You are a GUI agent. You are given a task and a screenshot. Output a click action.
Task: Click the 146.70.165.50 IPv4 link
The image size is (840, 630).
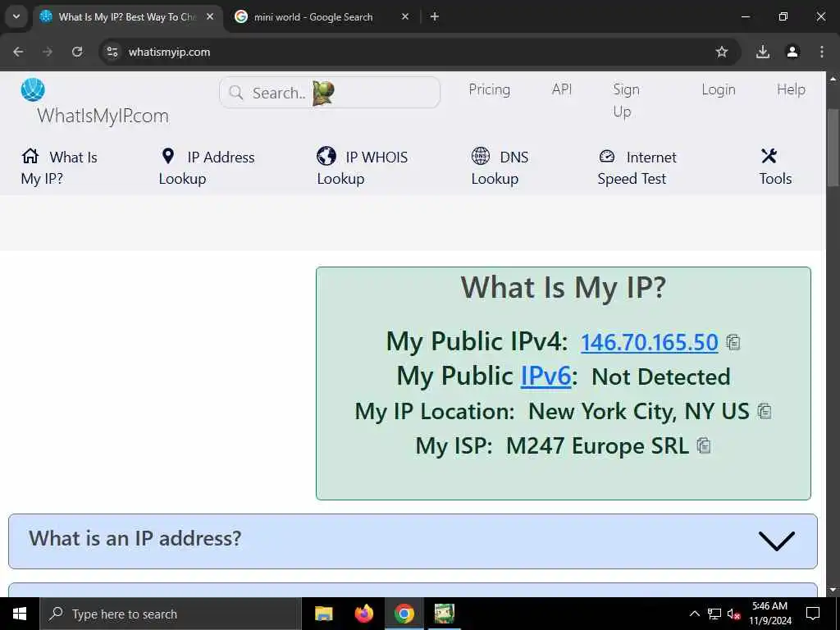(650, 342)
